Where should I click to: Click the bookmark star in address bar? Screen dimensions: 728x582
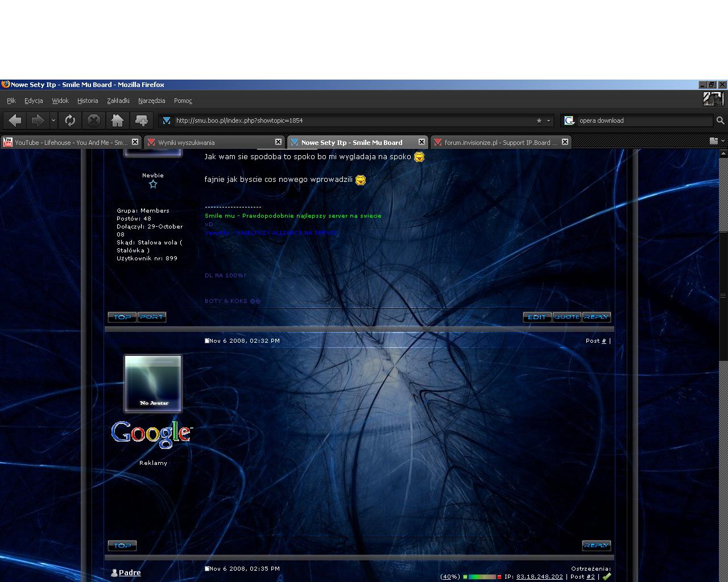539,120
